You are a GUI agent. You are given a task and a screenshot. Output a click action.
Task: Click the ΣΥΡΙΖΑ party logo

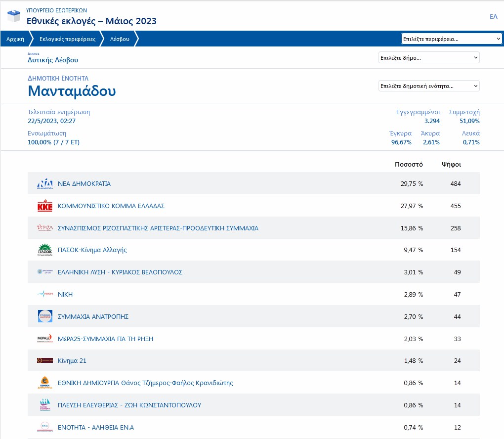tap(45, 228)
